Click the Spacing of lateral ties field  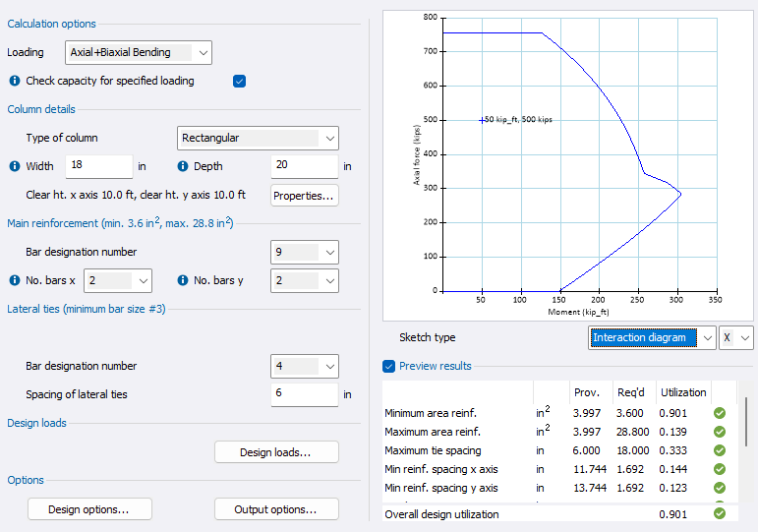pyautogui.click(x=304, y=394)
